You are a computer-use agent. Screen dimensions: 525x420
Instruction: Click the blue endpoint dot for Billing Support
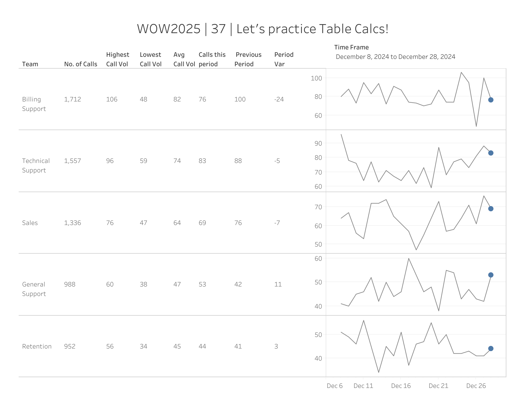(x=491, y=100)
